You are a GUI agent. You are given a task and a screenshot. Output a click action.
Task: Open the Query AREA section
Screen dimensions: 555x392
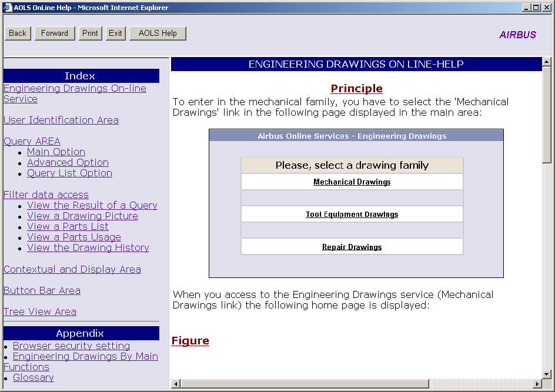point(32,142)
